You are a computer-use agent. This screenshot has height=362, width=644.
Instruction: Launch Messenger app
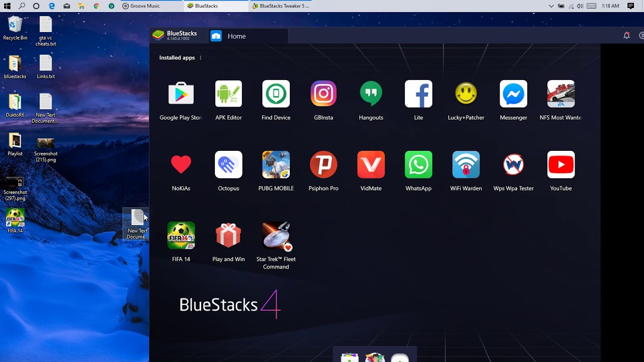pyautogui.click(x=513, y=94)
